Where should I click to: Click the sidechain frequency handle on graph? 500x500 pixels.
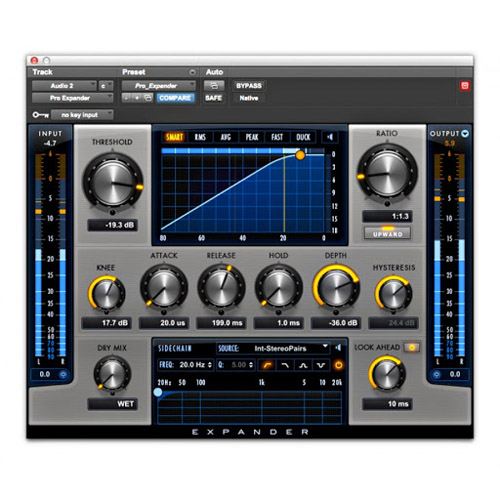click(x=158, y=392)
